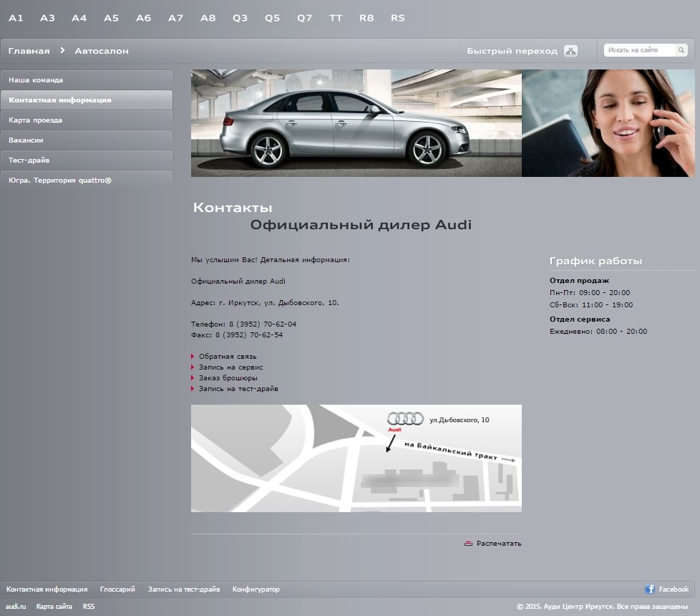Screen dimensions: 700x616
Task: Click the address line Адрес: г. Иркутск
Action: (265, 303)
